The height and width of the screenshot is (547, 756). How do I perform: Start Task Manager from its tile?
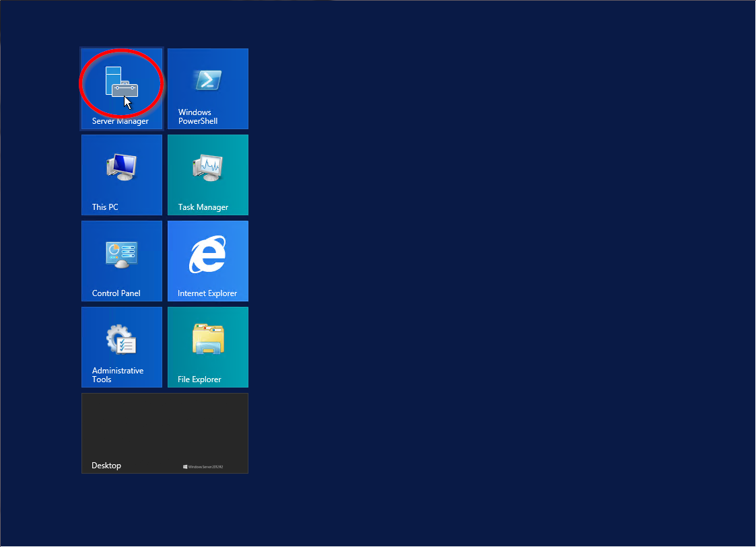pos(208,175)
